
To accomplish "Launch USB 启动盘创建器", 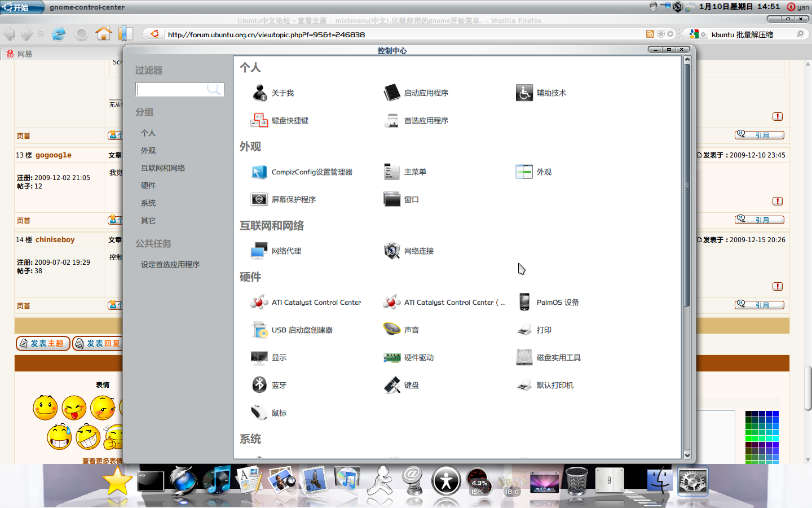I will [292, 330].
